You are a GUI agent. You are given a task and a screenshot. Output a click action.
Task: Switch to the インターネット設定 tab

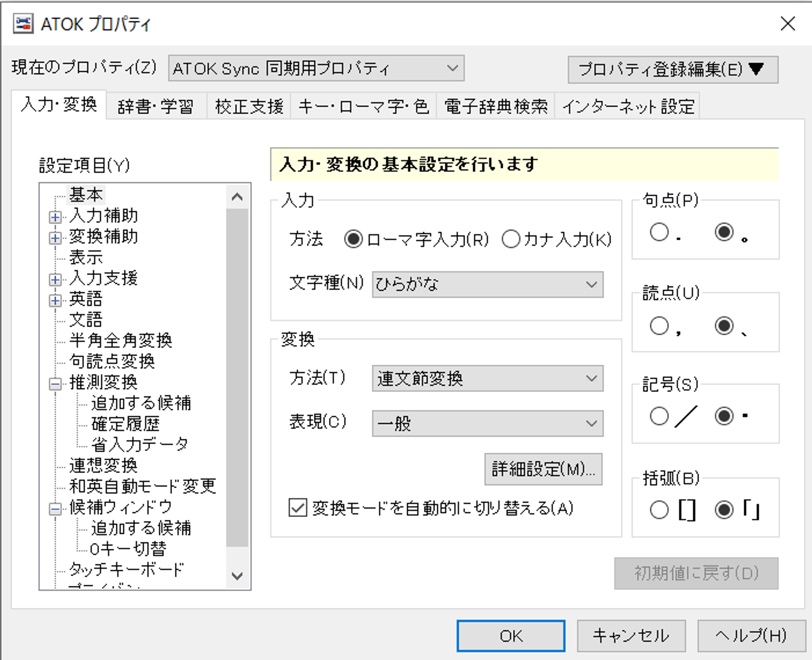[x=628, y=107]
